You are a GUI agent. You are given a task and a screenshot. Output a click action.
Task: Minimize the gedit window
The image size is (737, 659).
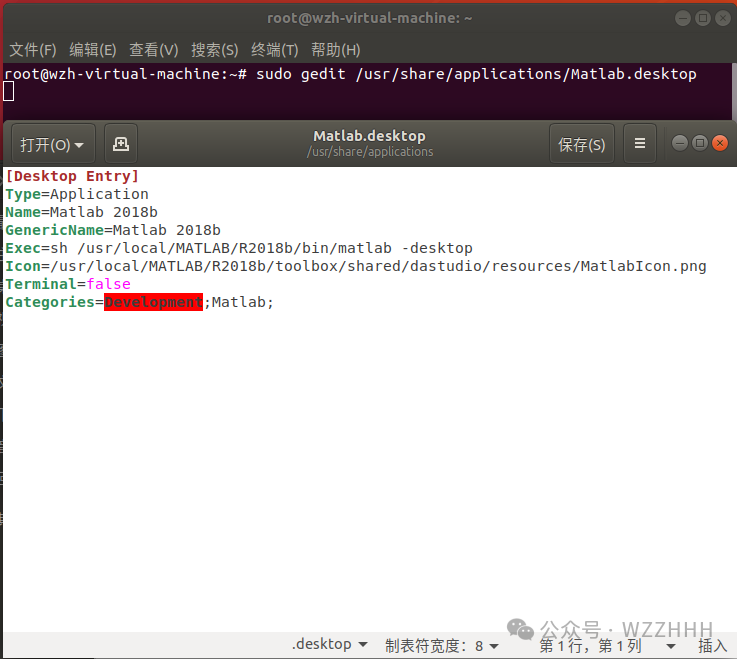coord(680,143)
